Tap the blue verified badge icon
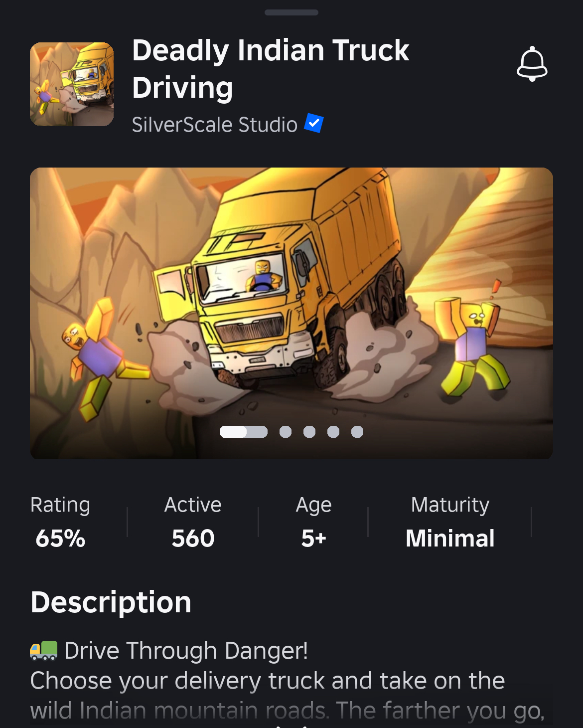The width and height of the screenshot is (583, 728). (314, 123)
